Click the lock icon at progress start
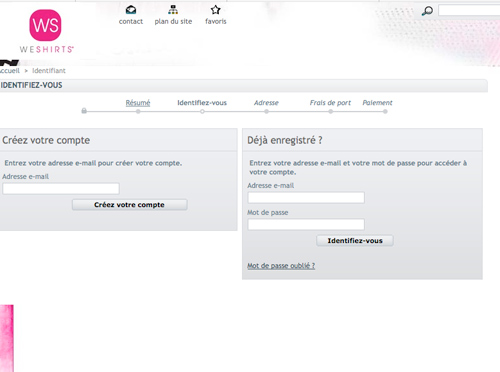 pyautogui.click(x=84, y=111)
